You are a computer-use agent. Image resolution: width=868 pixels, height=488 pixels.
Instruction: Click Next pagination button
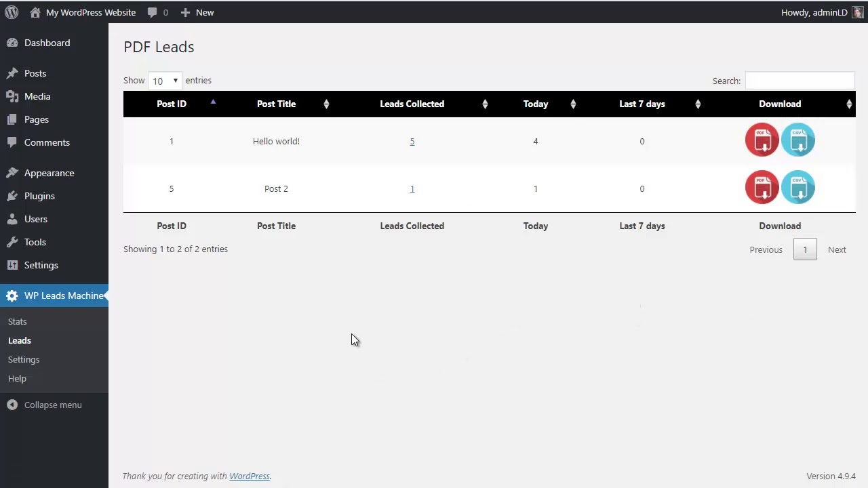(x=837, y=249)
